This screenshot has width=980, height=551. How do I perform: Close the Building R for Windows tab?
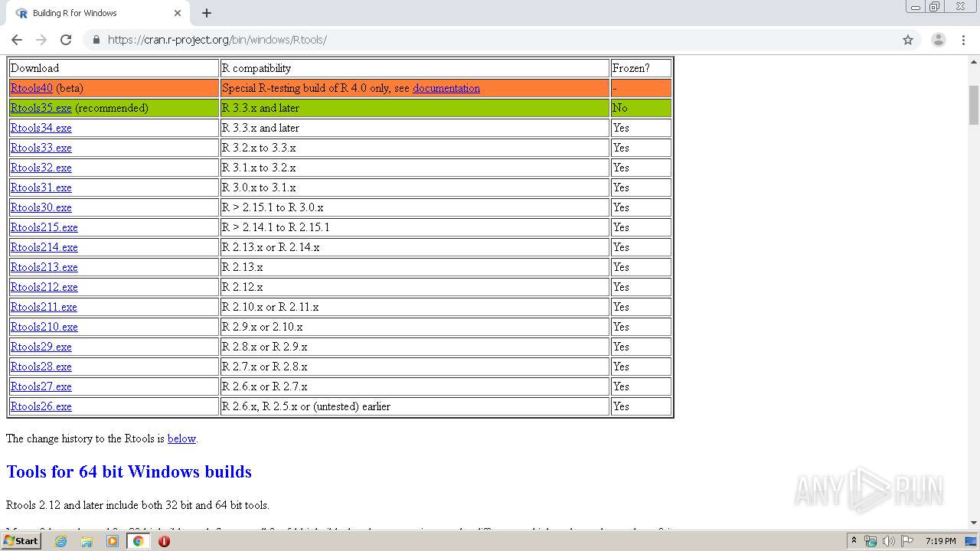pyautogui.click(x=178, y=13)
